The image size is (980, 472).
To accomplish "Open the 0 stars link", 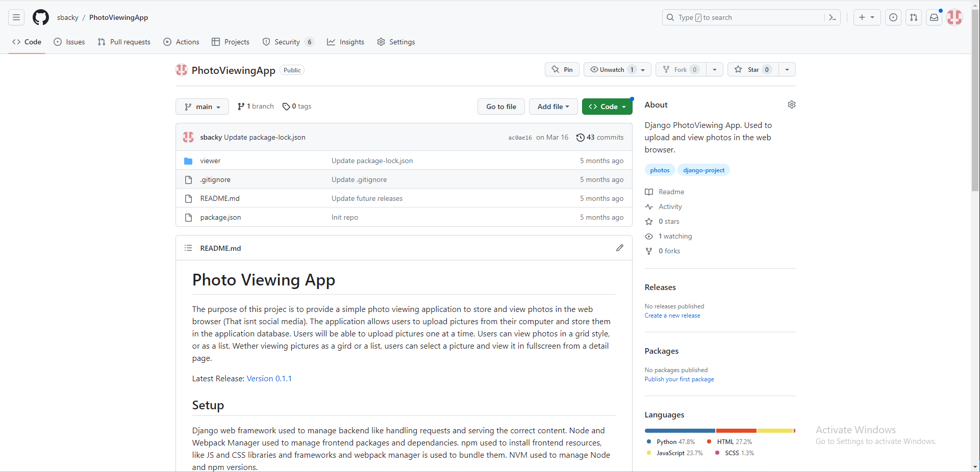I will click(662, 221).
